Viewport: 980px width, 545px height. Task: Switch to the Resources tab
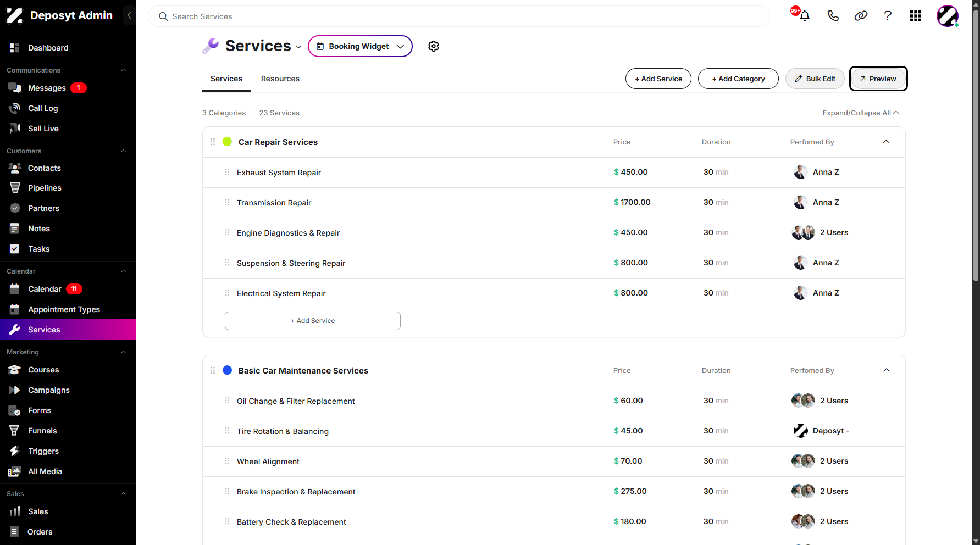point(280,79)
